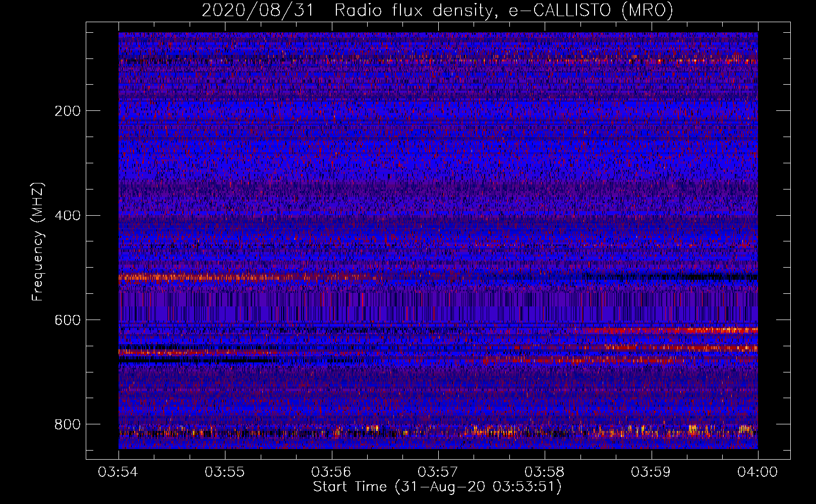Click the 'Frequency (MHZ)' axis label

(x=38, y=241)
